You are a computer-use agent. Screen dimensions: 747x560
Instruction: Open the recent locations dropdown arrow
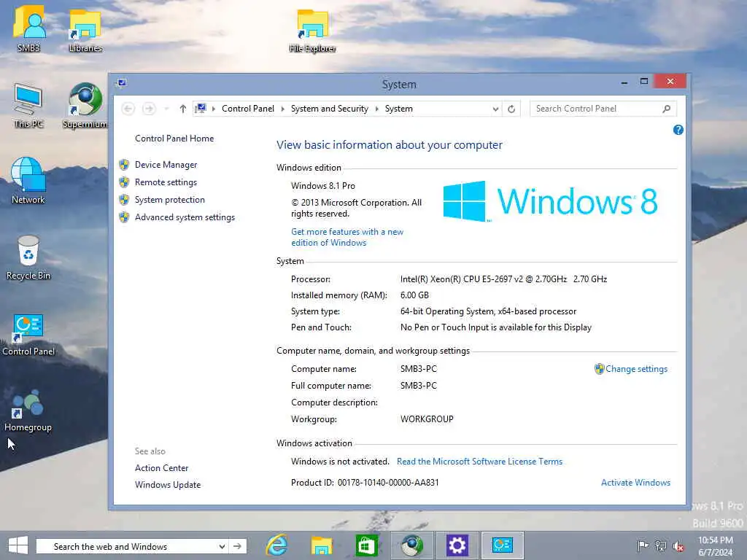[166, 109]
